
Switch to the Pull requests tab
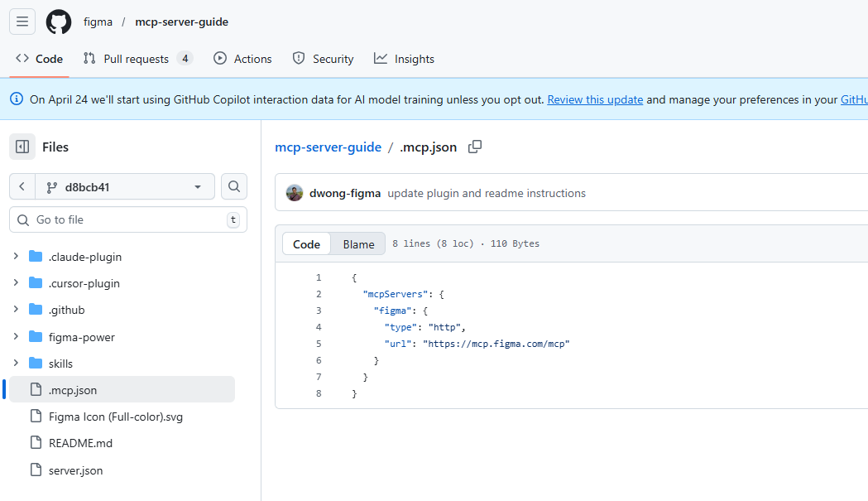[x=138, y=59]
